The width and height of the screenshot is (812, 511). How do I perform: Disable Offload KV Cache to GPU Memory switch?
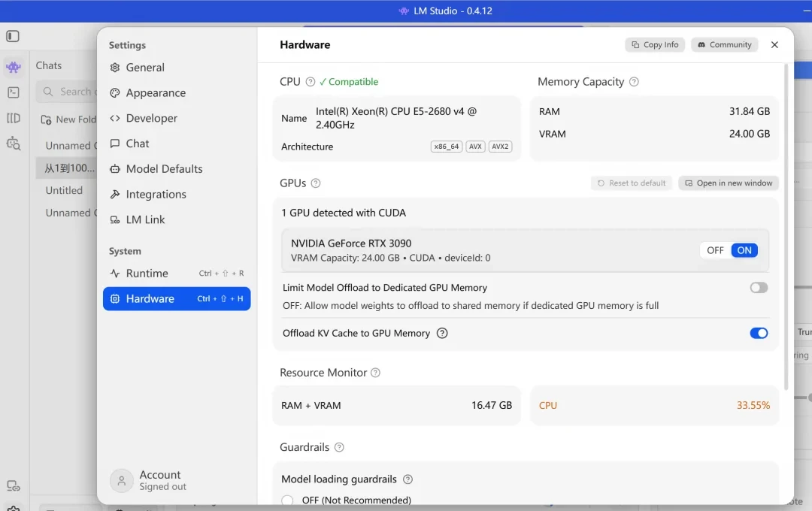[x=759, y=334]
